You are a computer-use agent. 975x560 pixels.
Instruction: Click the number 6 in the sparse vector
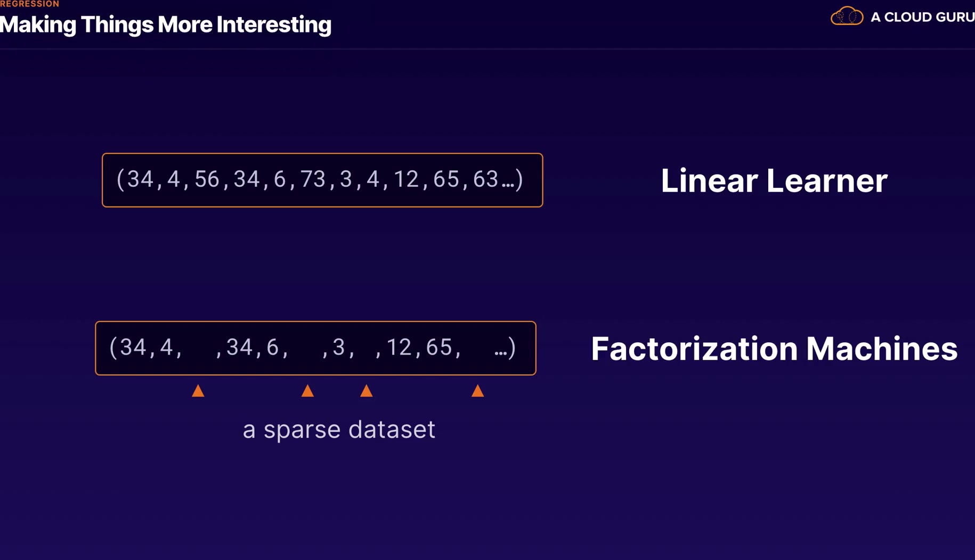coord(272,348)
